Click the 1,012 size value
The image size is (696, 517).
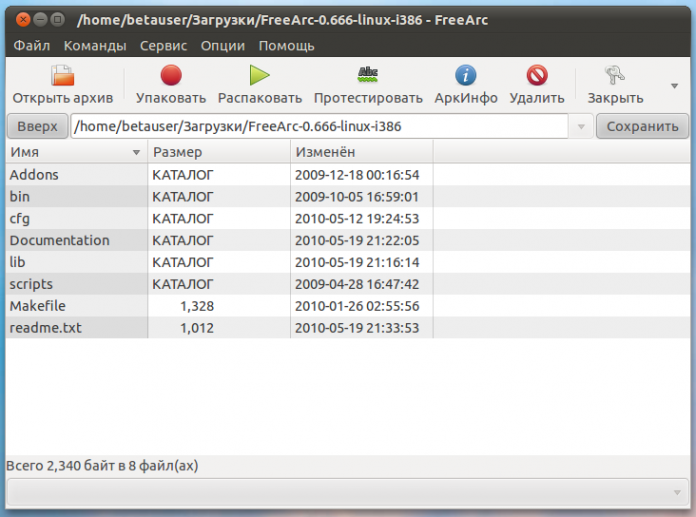tap(197, 328)
